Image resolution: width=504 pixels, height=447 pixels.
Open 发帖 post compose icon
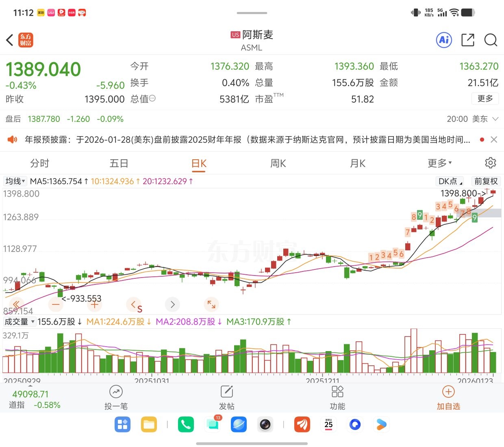227,392
